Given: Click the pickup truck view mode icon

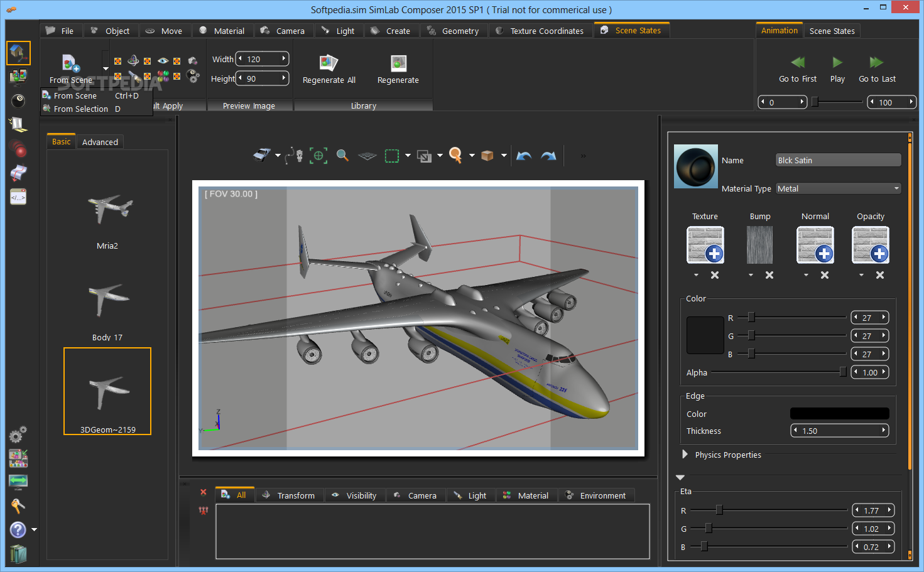Looking at the screenshot, I should [262, 155].
